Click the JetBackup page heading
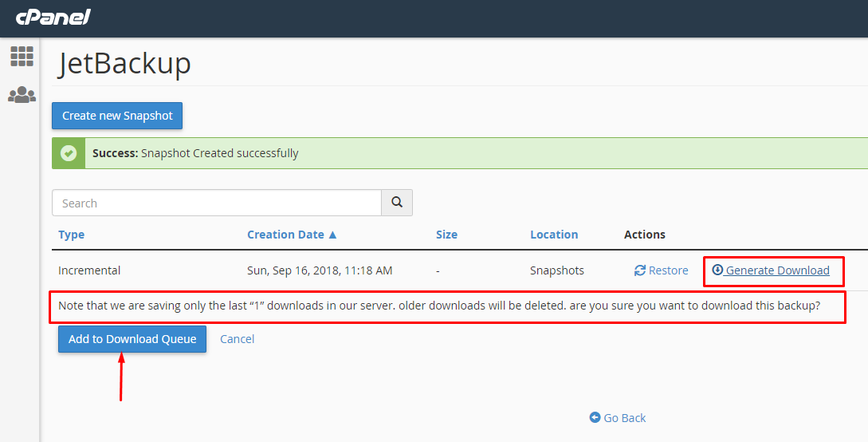 [x=124, y=63]
